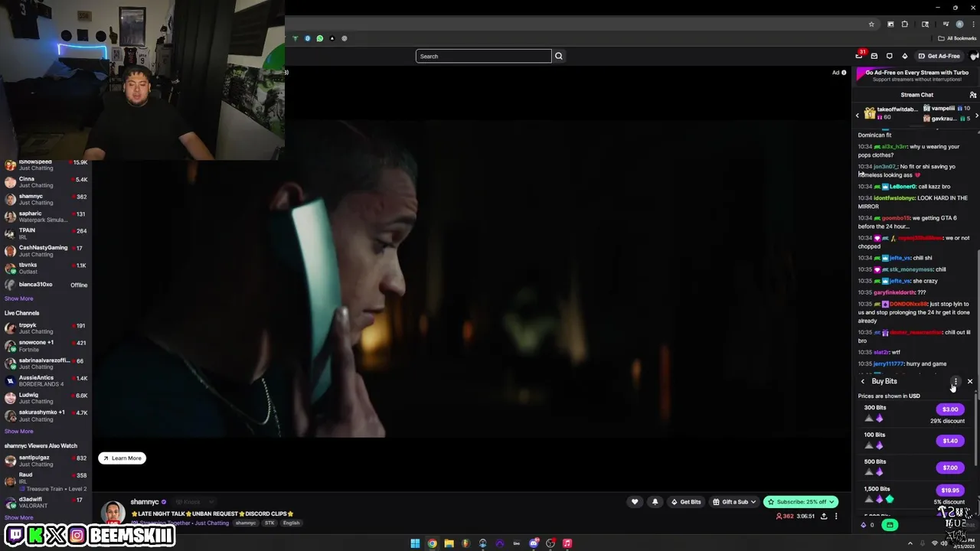The height and width of the screenshot is (551, 980).
Task: Buy 300 Bits for $3.00
Action: click(x=950, y=409)
